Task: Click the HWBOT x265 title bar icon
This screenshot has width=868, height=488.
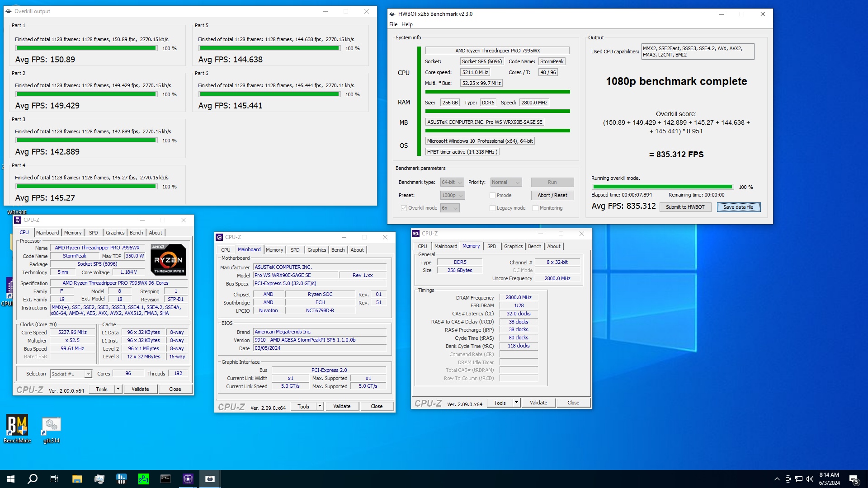Action: (x=392, y=14)
